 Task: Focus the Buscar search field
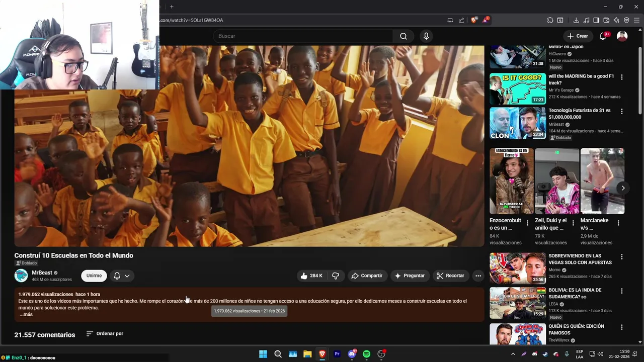tap(303, 36)
